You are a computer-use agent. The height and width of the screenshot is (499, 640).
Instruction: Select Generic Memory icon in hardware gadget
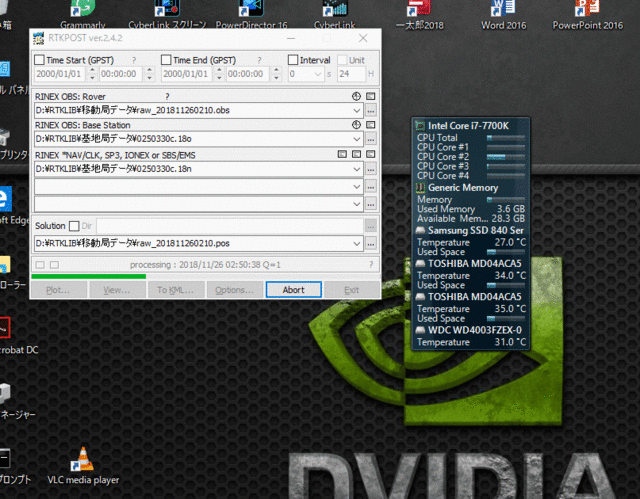tap(420, 188)
